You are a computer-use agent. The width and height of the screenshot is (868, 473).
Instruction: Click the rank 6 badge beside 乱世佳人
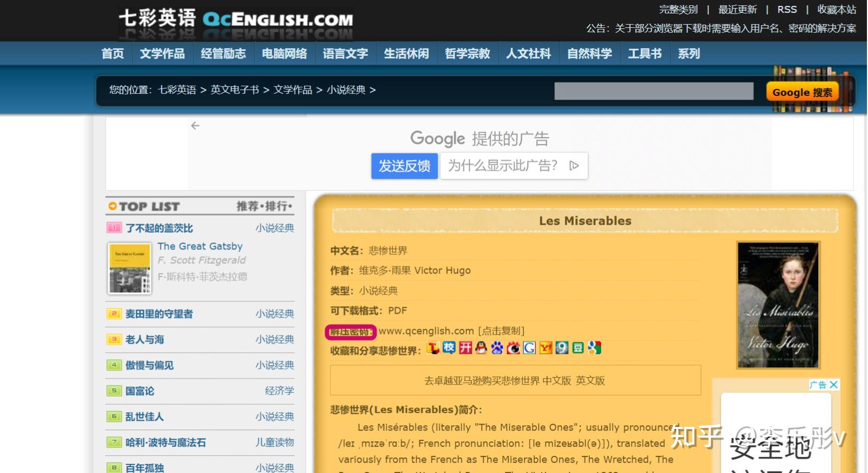point(114,417)
